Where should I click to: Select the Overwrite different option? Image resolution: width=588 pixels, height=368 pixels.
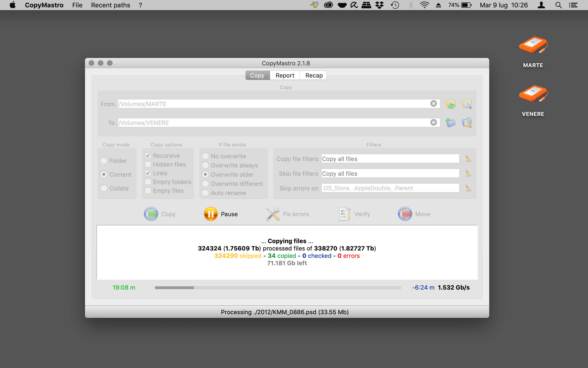[205, 184]
